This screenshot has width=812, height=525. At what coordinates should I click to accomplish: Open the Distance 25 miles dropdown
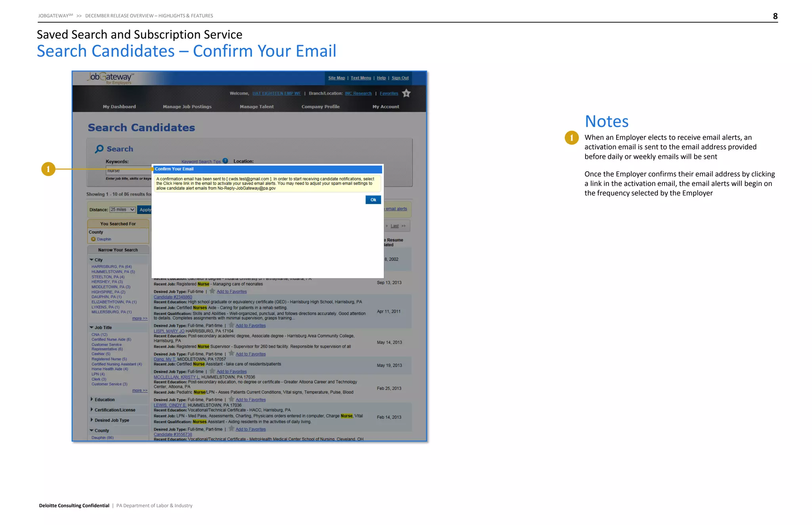tap(123, 210)
